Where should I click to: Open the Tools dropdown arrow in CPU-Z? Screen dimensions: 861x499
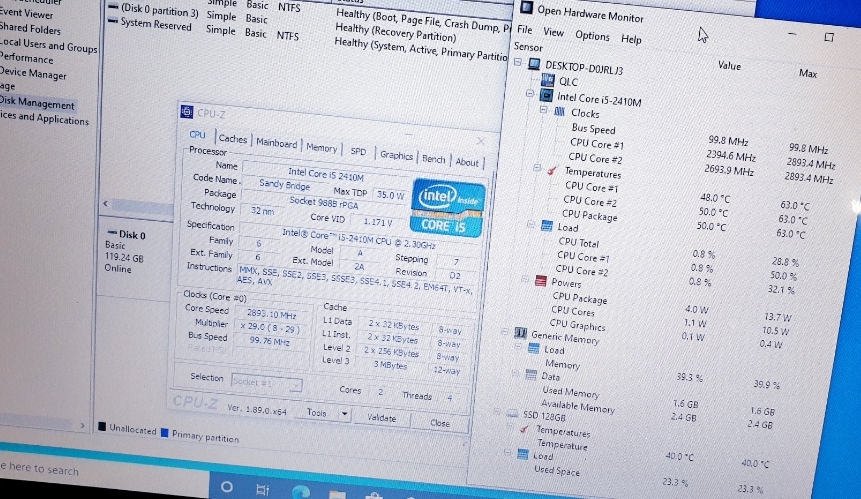[344, 413]
